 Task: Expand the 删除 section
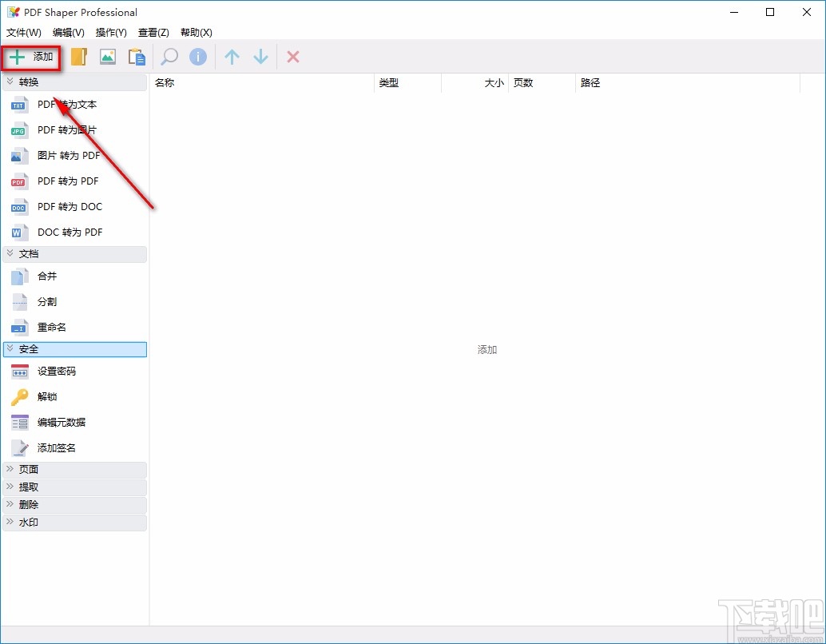click(75, 505)
